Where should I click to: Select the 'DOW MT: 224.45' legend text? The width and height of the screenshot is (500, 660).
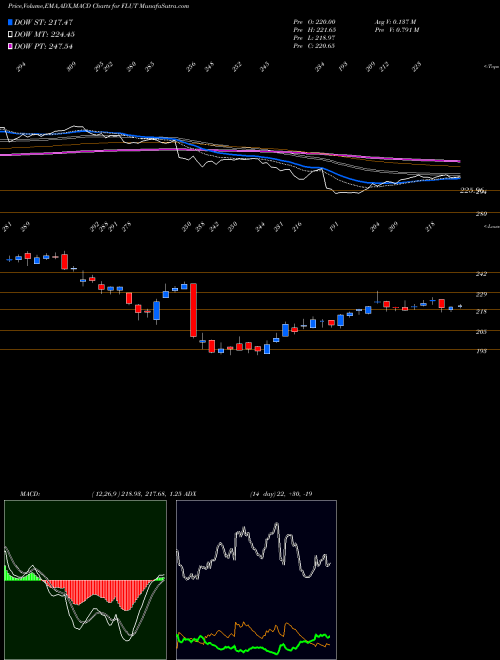click(x=44, y=34)
